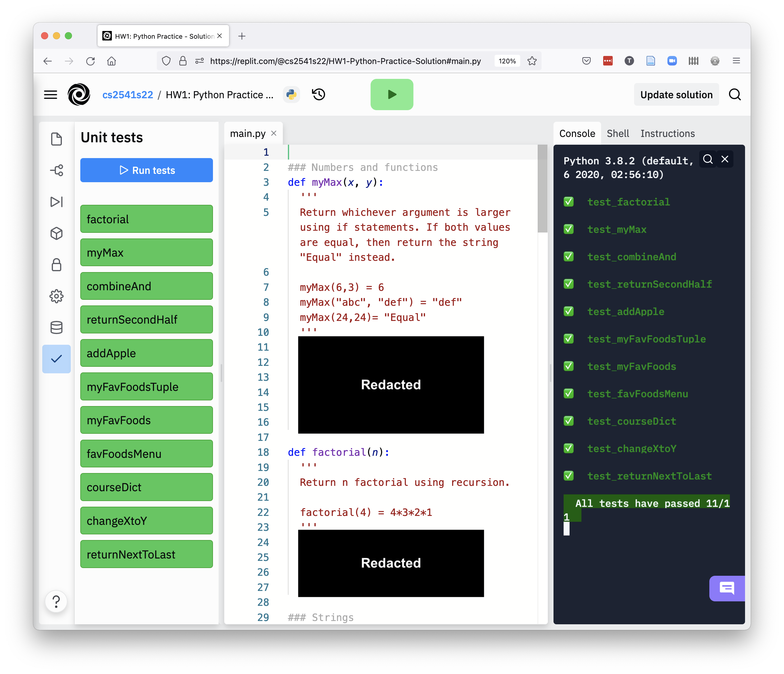Open the Files panel icon in sidebar
Viewport: 784px width, 674px height.
click(x=57, y=139)
